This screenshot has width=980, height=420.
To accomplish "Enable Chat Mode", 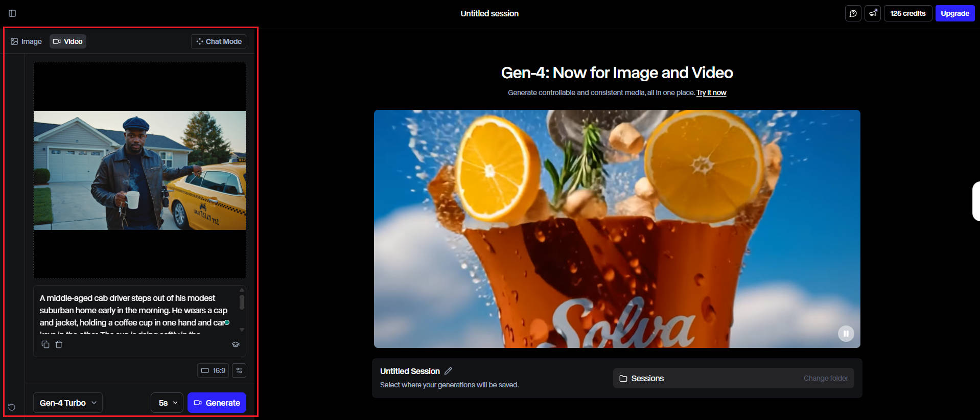I will [219, 41].
